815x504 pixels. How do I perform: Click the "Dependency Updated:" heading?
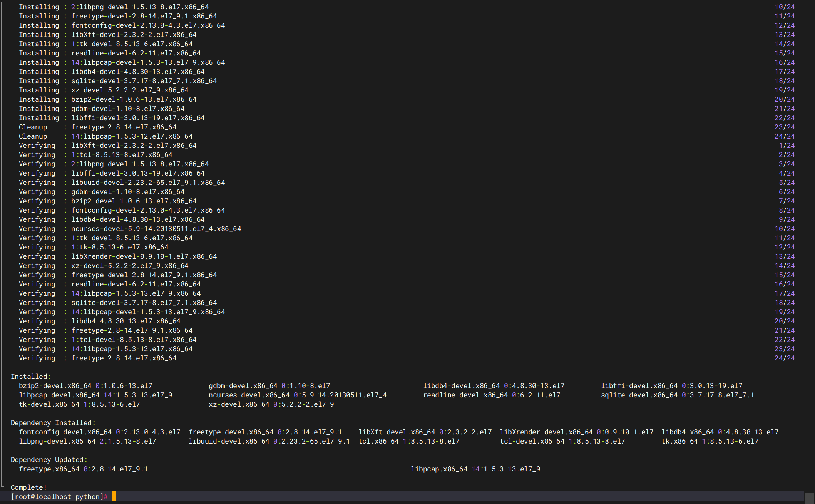[x=49, y=460]
